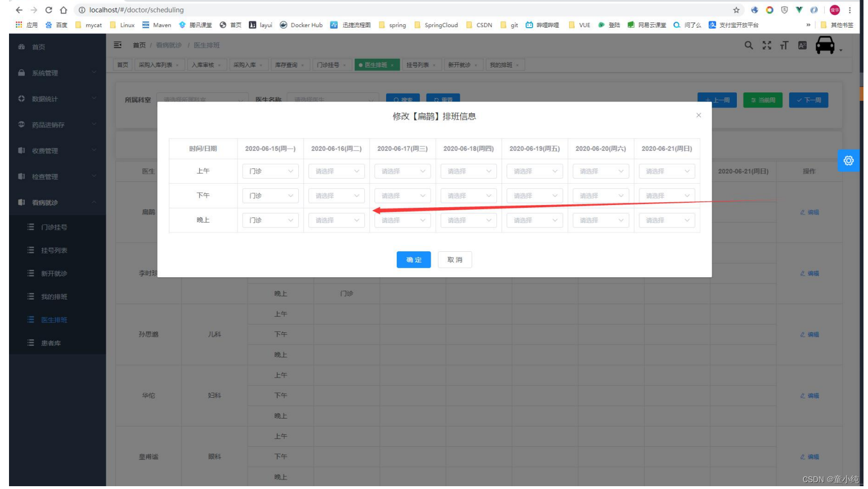
Task: Confirm with the 确定 button
Action: tap(414, 260)
